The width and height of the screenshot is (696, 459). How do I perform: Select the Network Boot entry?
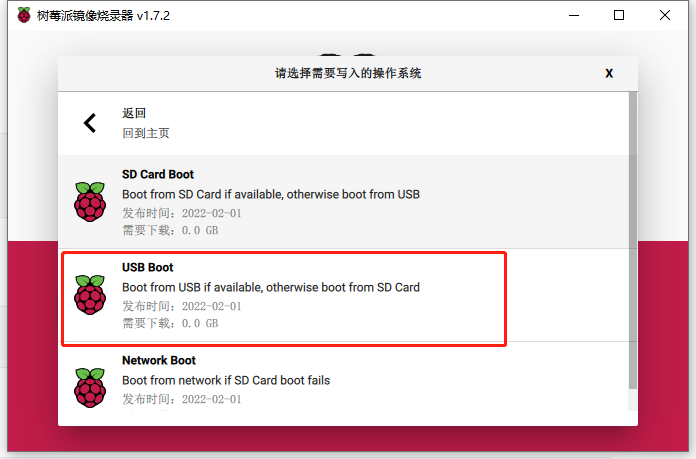pos(343,376)
